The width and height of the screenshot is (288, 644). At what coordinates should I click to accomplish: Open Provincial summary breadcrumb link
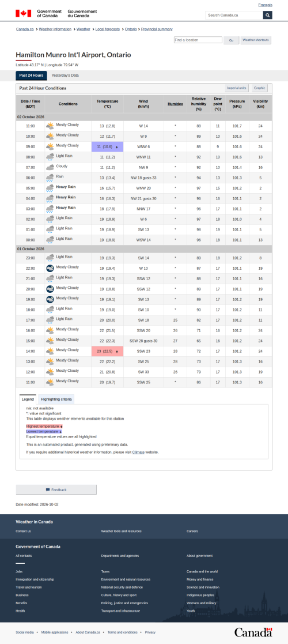coord(157,29)
